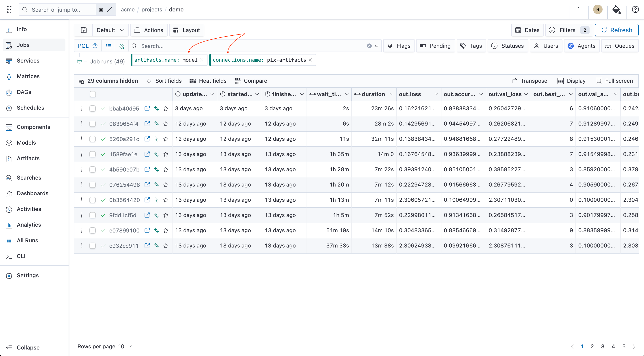Open the Default view dropdown
Viewport: 644px width, 356px height.
110,30
